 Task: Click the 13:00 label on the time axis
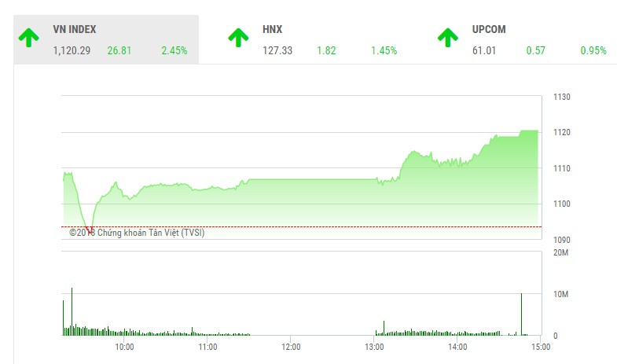pos(374,346)
